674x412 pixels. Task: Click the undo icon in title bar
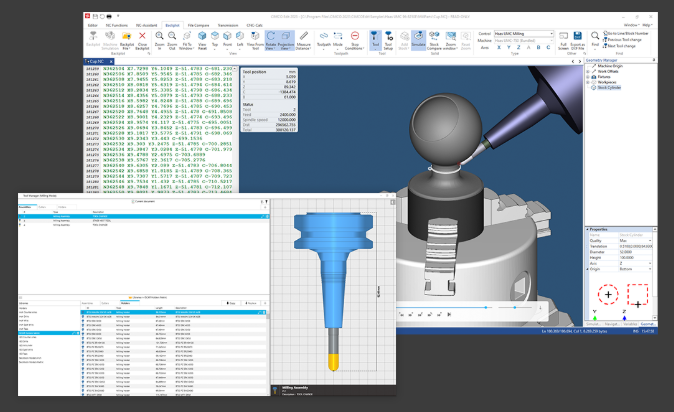pyautogui.click(x=102, y=16)
